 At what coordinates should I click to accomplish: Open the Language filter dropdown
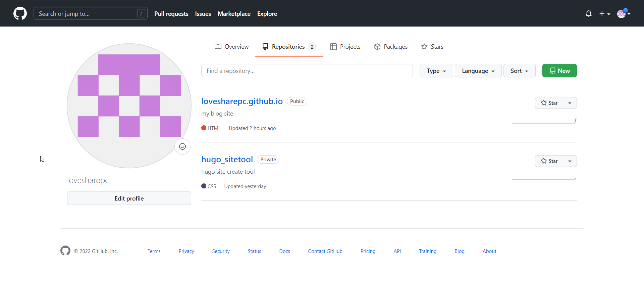(478, 71)
